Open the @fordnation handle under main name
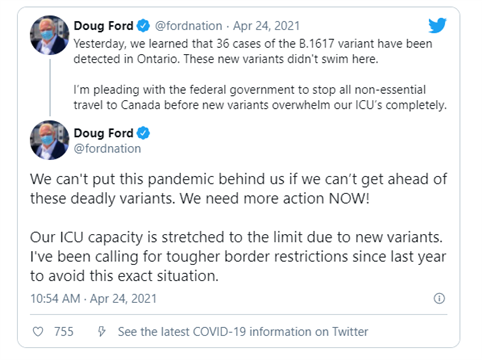The height and width of the screenshot is (360, 482). (x=107, y=149)
